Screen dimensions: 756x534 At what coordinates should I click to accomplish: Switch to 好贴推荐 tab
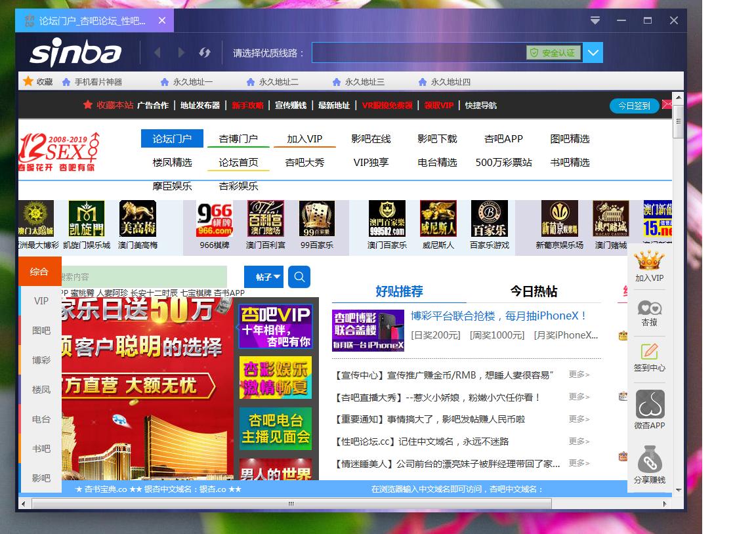(399, 291)
